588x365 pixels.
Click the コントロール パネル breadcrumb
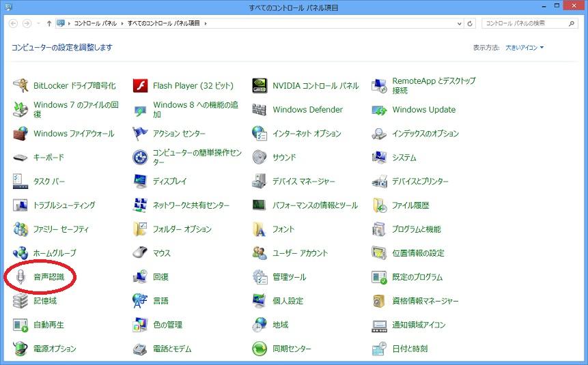click(95, 23)
